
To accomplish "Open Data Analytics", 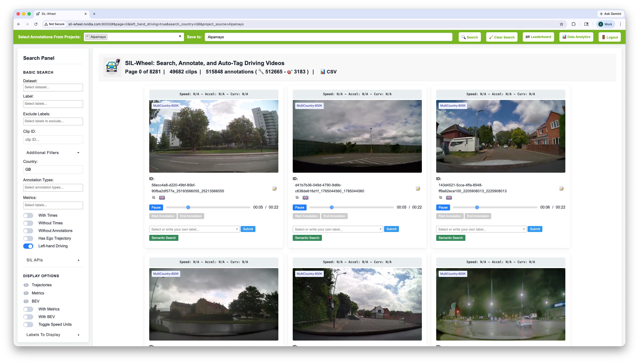I will (x=576, y=37).
